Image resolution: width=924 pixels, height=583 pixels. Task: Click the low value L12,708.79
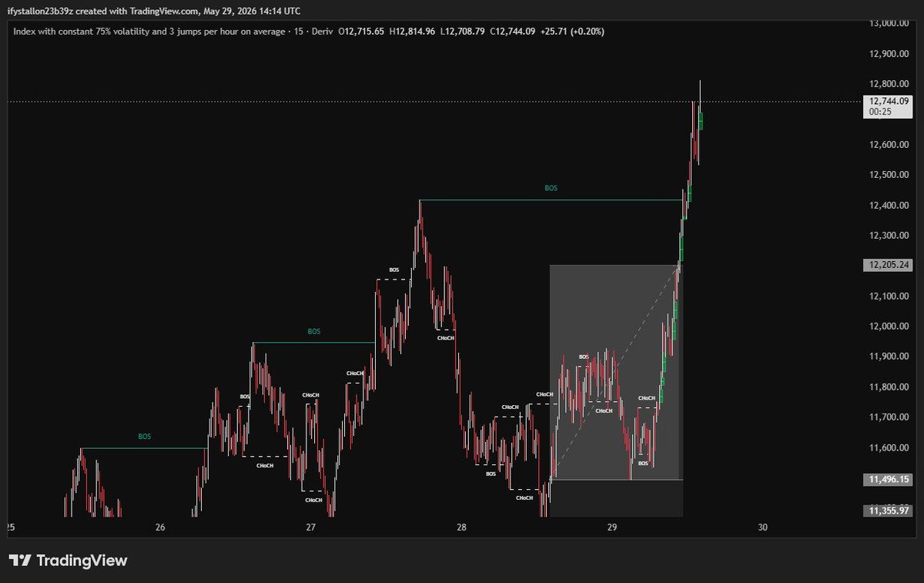point(463,32)
